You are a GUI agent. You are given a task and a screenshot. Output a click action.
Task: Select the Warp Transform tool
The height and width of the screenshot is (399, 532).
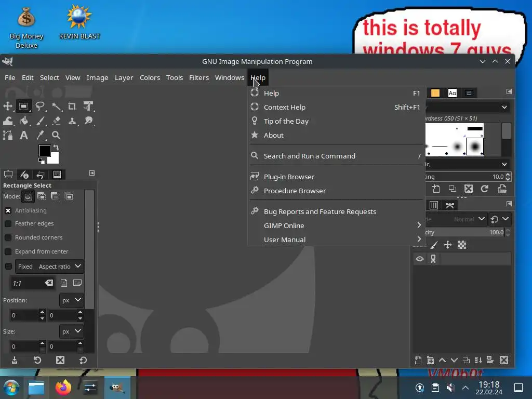pos(8,121)
